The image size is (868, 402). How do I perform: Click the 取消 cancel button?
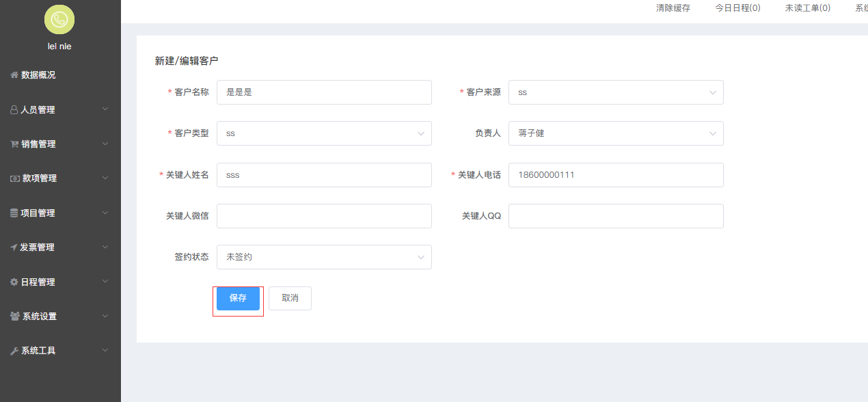[290, 298]
